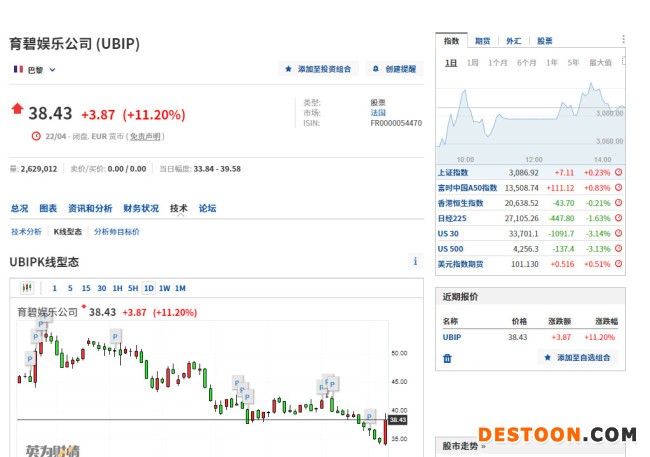Select the 1M chart interval
Image resolution: width=650 pixels, height=457 pixels.
click(x=180, y=288)
